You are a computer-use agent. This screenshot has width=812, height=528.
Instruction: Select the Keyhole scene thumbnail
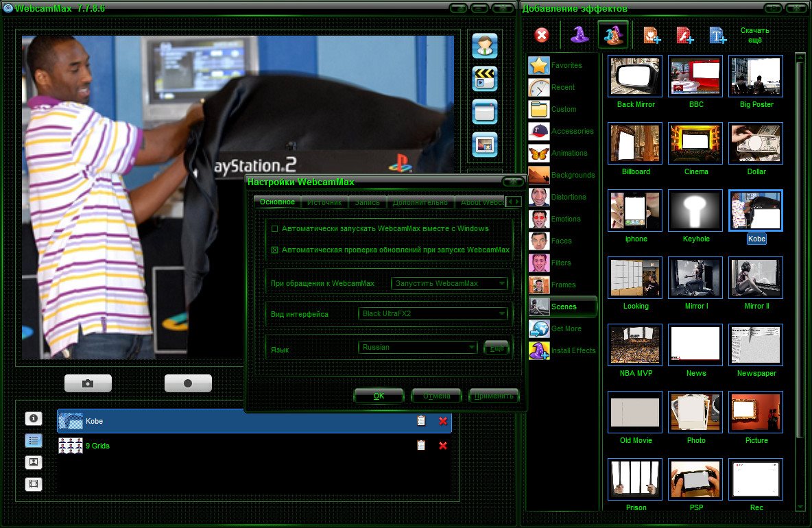coord(695,211)
